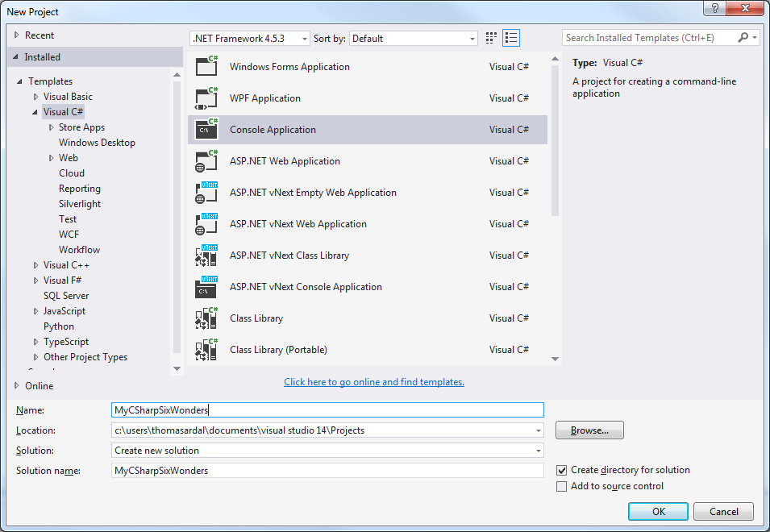This screenshot has width=770, height=532.
Task: Open the online templates link
Action: click(373, 382)
